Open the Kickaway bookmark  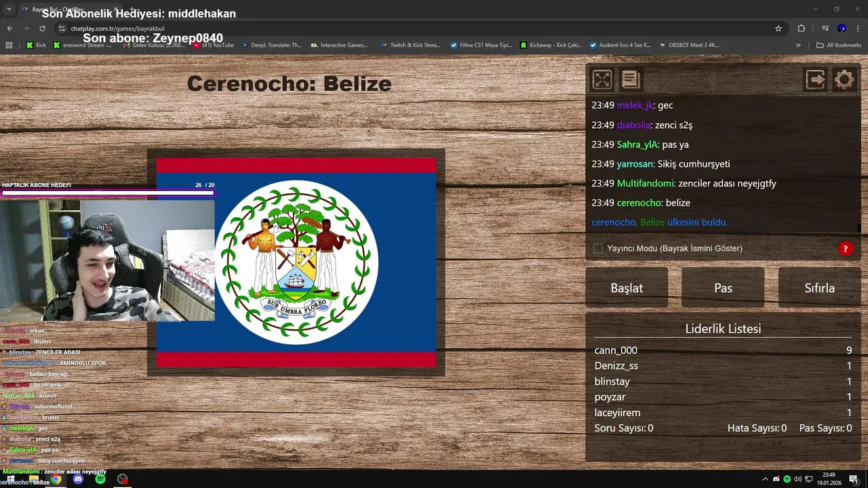tap(551, 45)
